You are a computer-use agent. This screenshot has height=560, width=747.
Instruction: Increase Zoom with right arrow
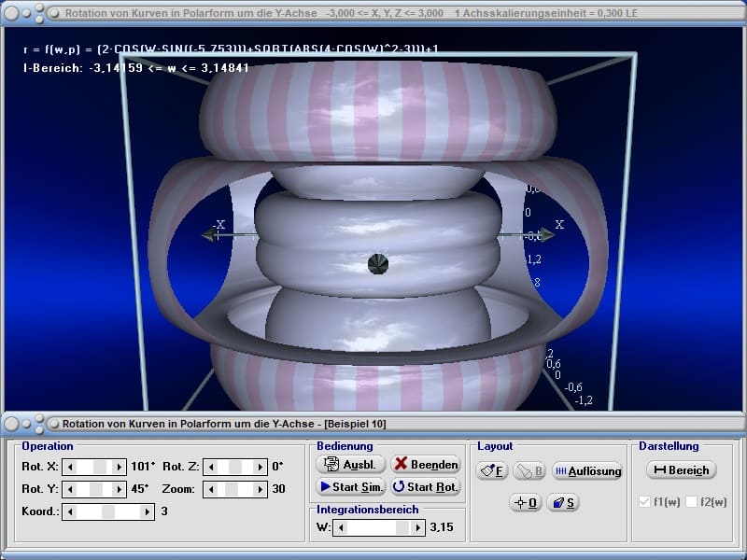pos(261,489)
